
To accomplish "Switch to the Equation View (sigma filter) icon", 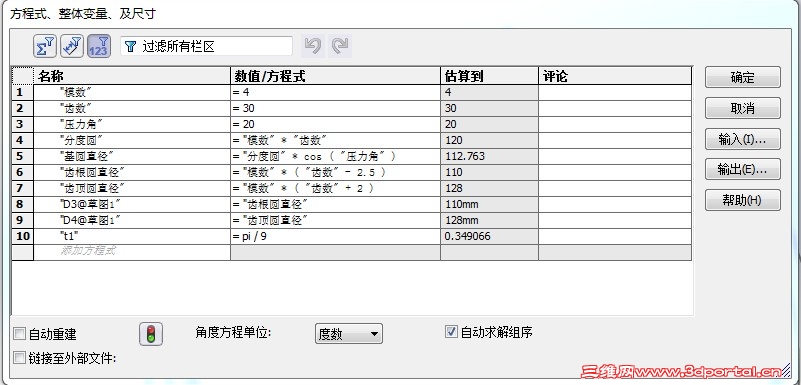I will point(45,46).
